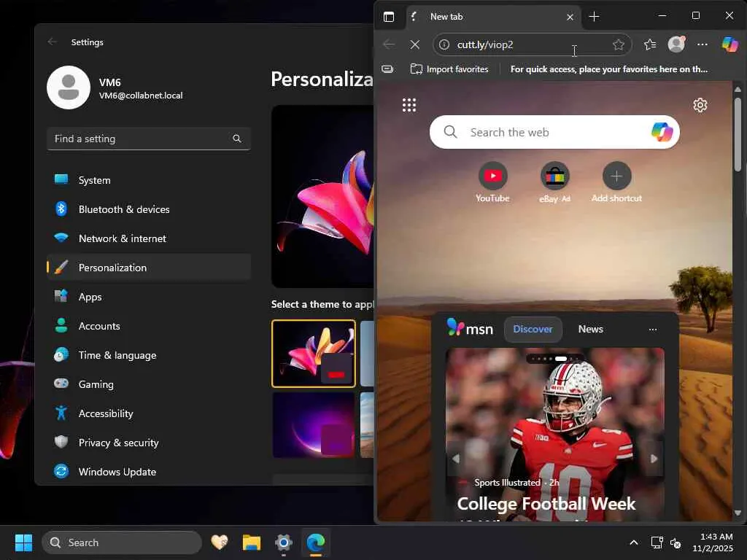Viewport: 747px width, 560px height.
Task: Open new tab page settings gear
Action: [x=700, y=105]
